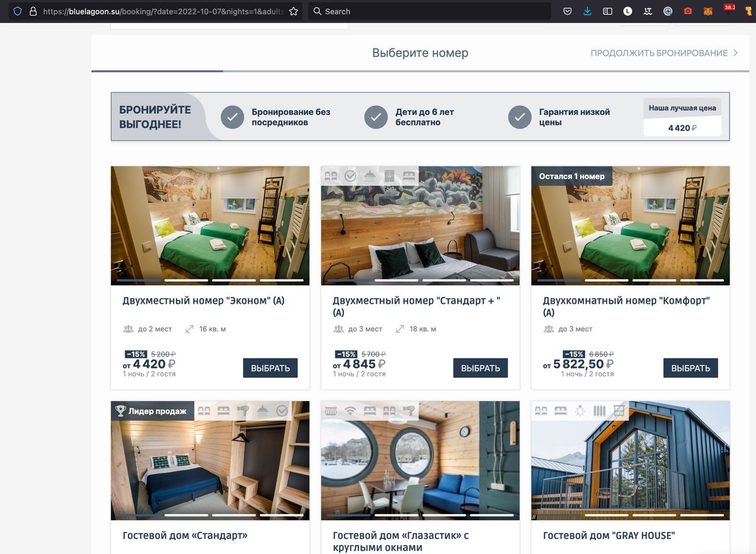The image size is (756, 554).
Task: Click the Wi-Fi icon on Глазастик card
Action: [x=351, y=411]
